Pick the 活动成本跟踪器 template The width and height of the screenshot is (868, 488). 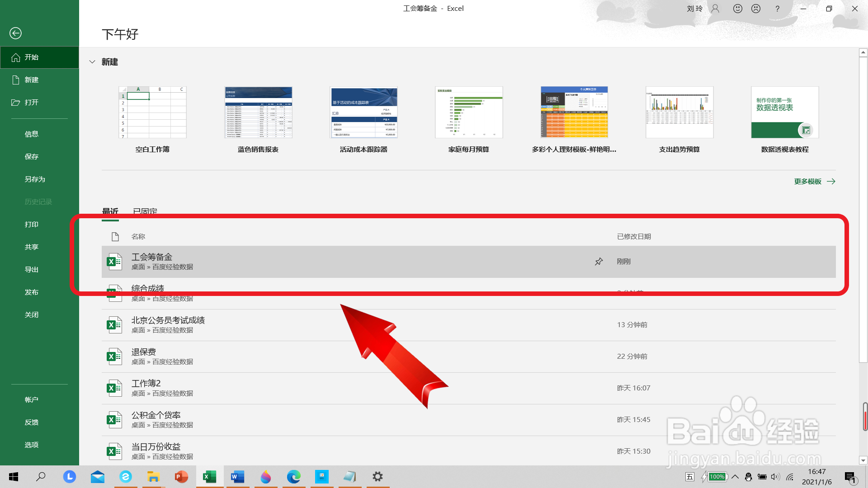pos(363,113)
